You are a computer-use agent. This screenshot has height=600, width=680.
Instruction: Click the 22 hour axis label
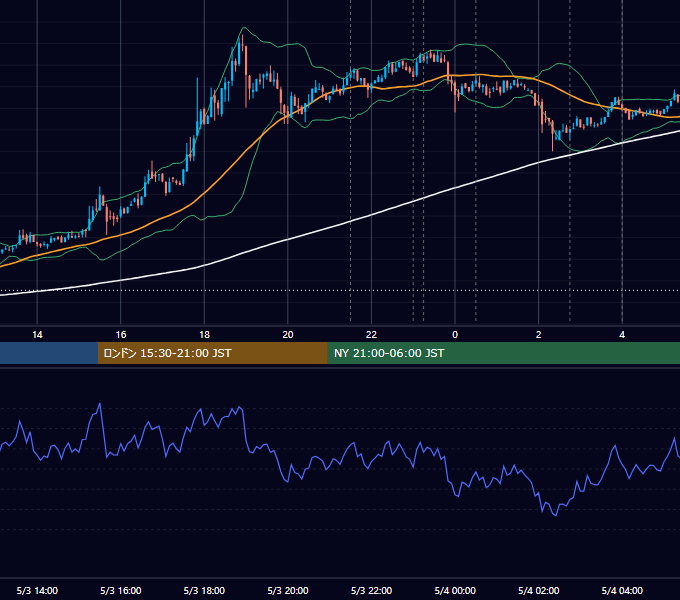coord(371,335)
